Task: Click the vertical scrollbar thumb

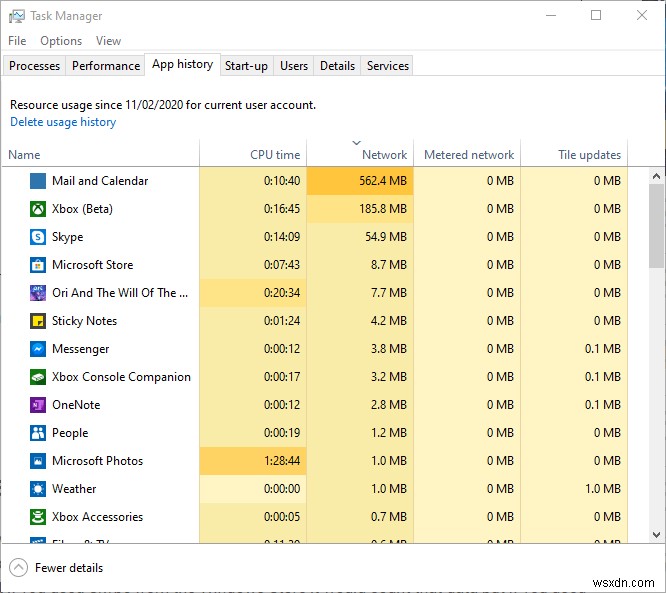Action: click(x=656, y=226)
